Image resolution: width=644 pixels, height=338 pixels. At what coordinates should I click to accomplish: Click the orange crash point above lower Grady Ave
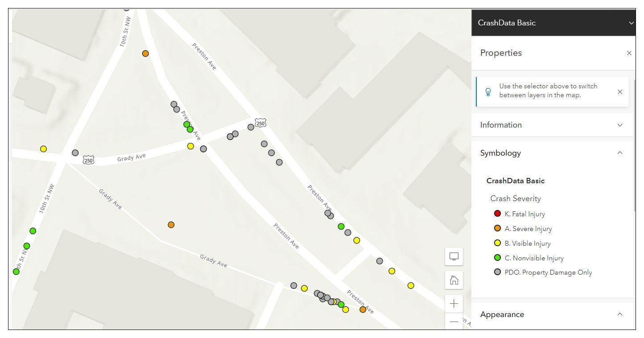pyautogui.click(x=171, y=225)
